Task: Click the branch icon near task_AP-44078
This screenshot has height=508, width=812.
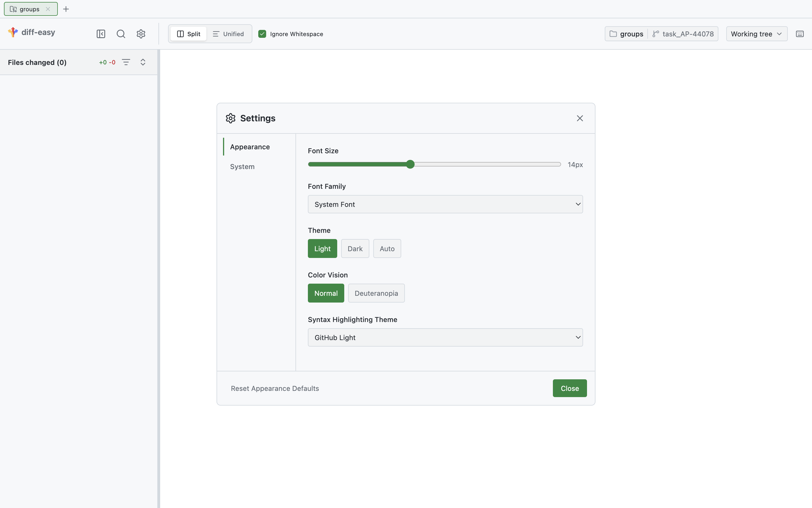Action: 656,34
